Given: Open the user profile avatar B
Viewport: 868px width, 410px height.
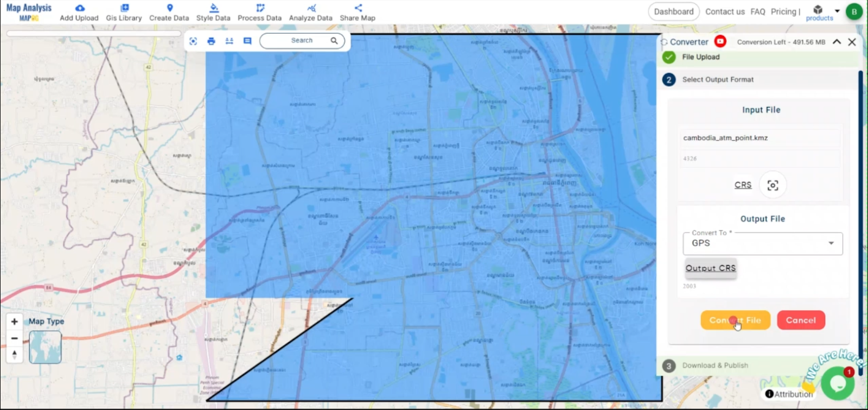Looking at the screenshot, I should point(854,11).
